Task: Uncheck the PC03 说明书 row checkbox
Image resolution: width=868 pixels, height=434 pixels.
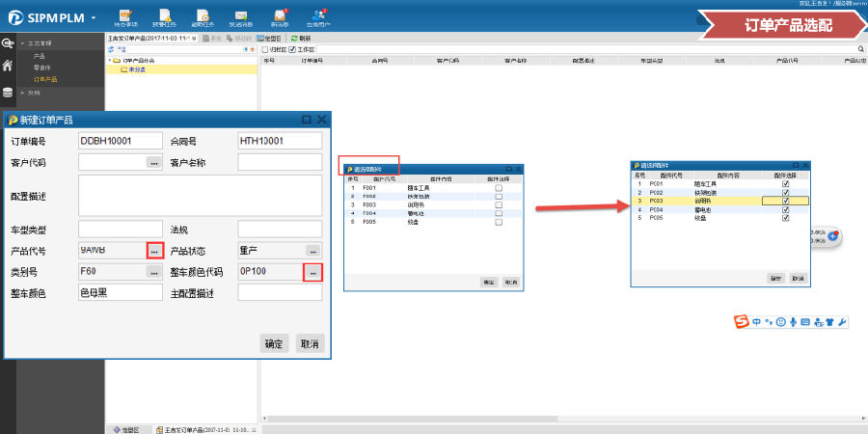Action: pyautogui.click(x=786, y=201)
